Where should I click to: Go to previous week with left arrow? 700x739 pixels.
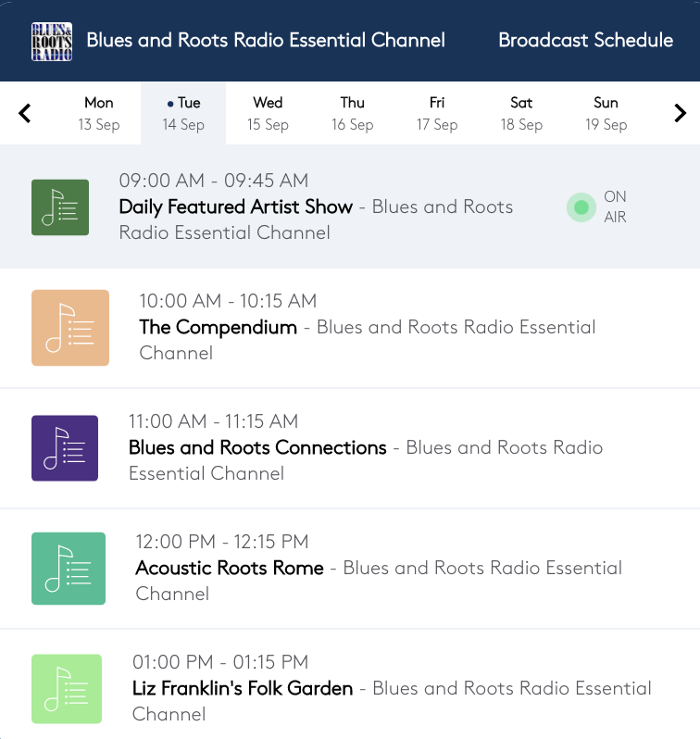click(24, 113)
